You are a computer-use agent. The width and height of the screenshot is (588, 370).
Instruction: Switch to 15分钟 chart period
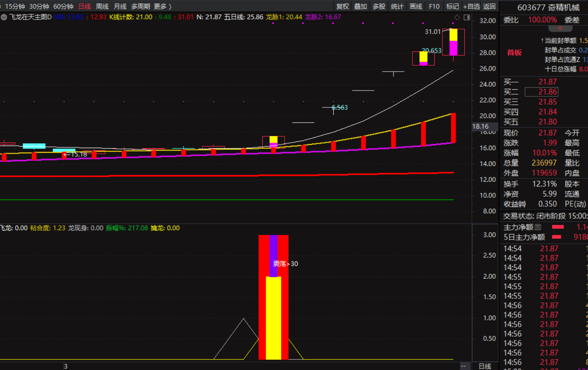[x=14, y=6]
